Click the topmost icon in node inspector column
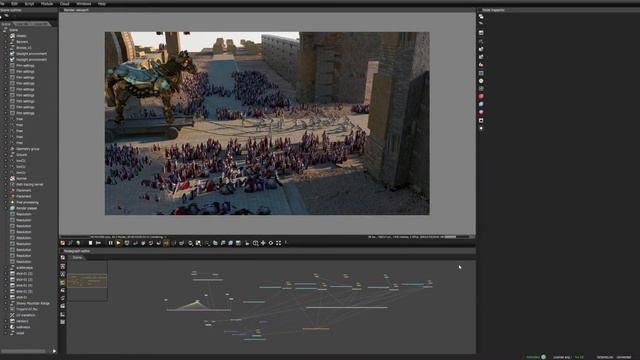This screenshot has height=360, width=640. coord(481,16)
